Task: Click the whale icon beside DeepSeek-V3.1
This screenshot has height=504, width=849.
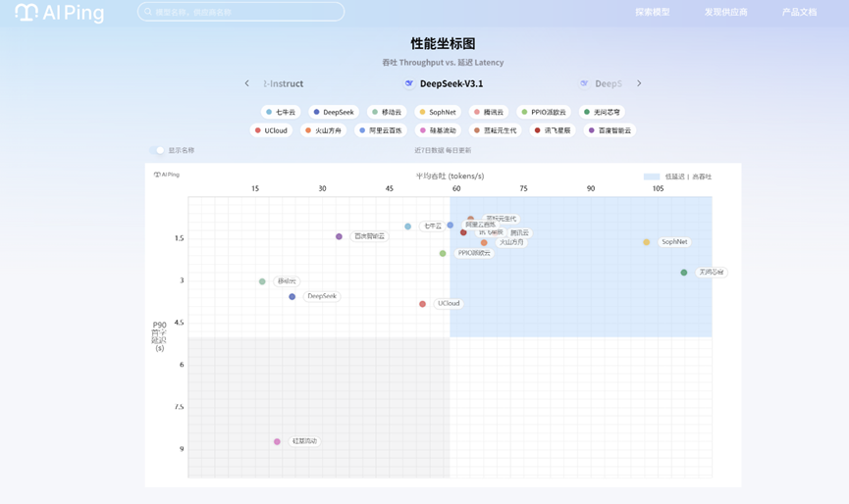Action: click(x=409, y=83)
